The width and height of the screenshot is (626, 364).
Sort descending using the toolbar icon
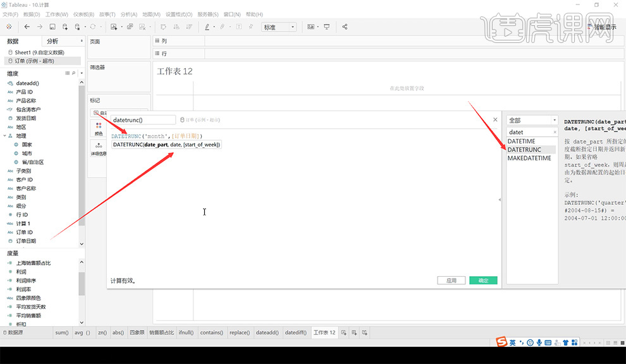(x=189, y=27)
